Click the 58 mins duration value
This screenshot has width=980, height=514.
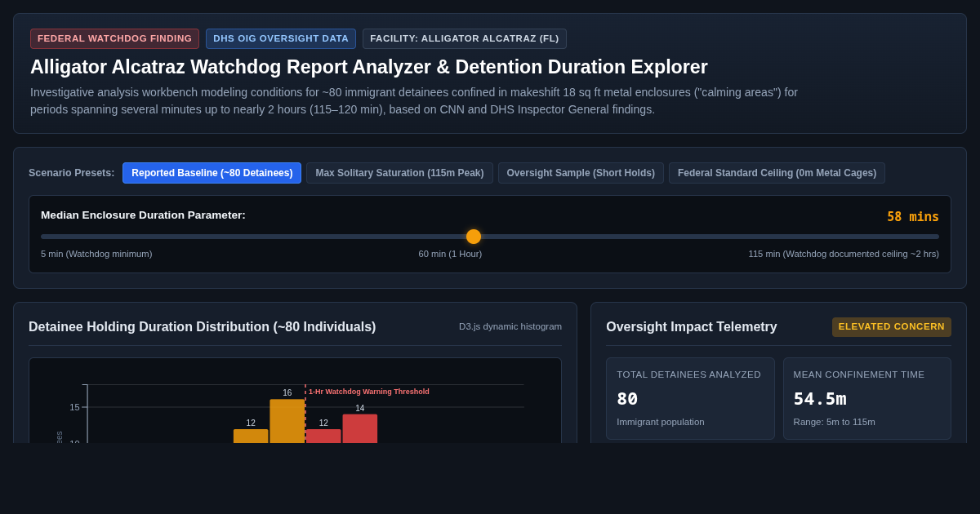(x=913, y=217)
